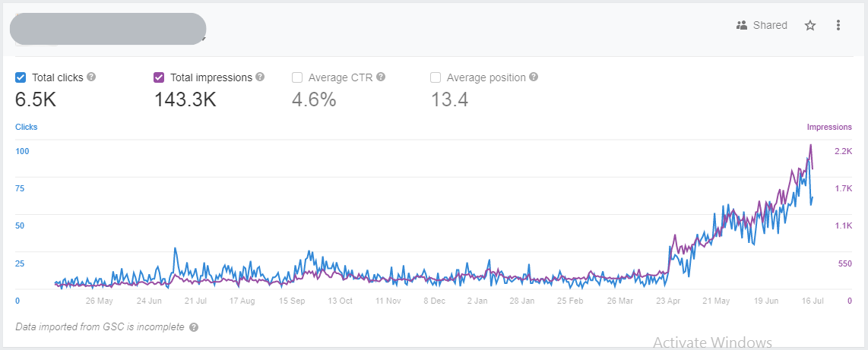
Task: Click the Clicks axis label
Action: pos(27,128)
